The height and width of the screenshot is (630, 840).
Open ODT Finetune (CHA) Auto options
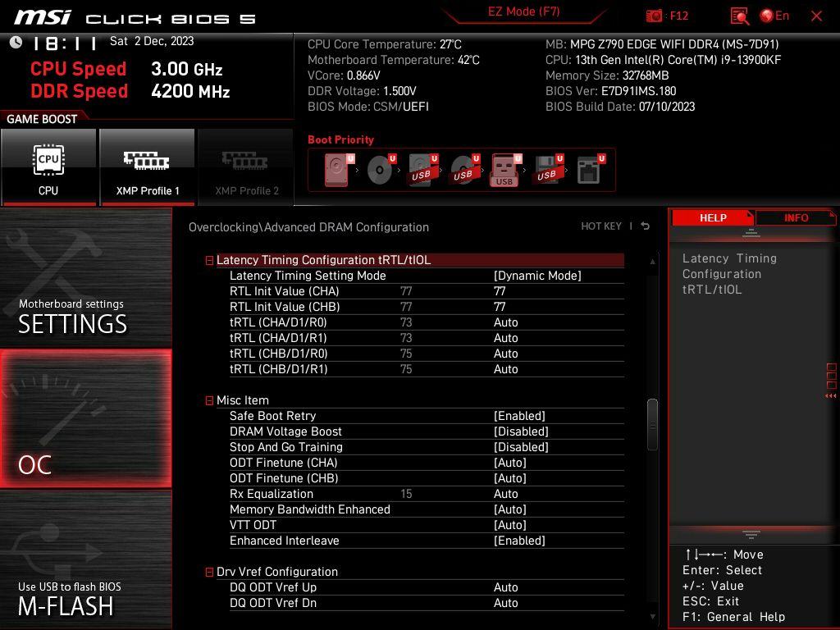click(510, 463)
